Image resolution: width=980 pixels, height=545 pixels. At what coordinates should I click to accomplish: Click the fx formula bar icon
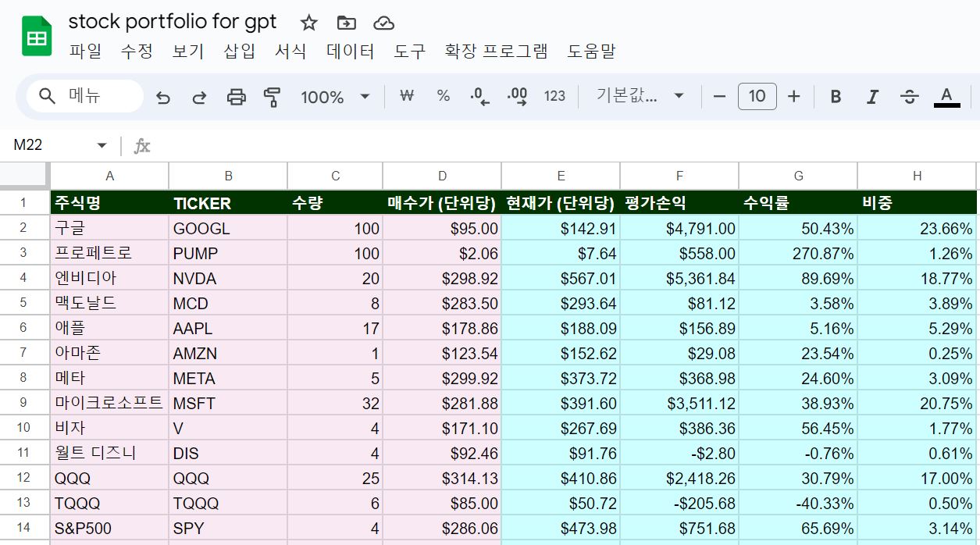coord(142,146)
